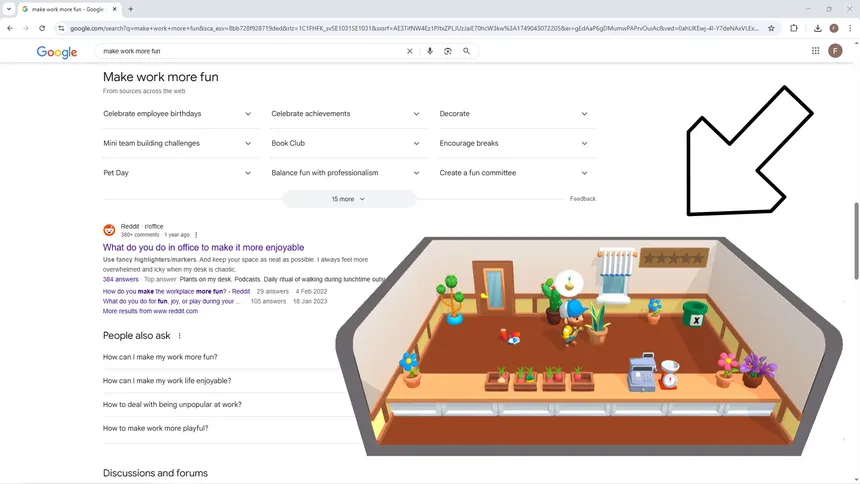Submit search with magnifier icon
860x484 pixels.
(x=467, y=51)
